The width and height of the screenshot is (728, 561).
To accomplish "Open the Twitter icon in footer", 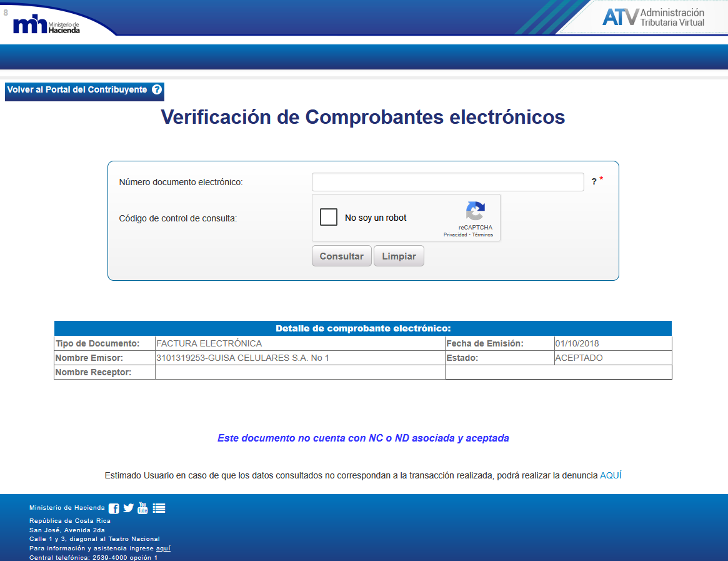I will click(129, 508).
